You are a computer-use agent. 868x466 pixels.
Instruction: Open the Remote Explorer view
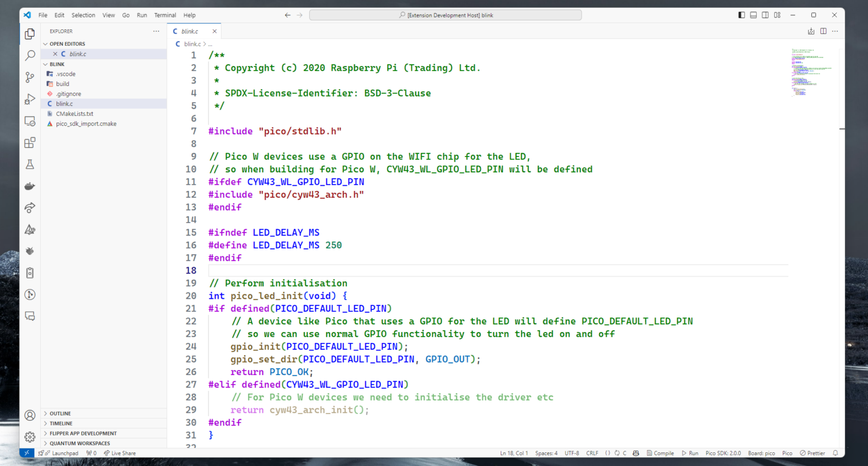pyautogui.click(x=28, y=120)
